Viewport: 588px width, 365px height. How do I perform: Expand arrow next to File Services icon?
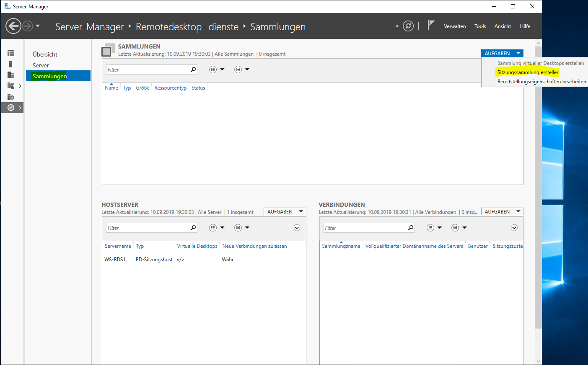(x=20, y=86)
